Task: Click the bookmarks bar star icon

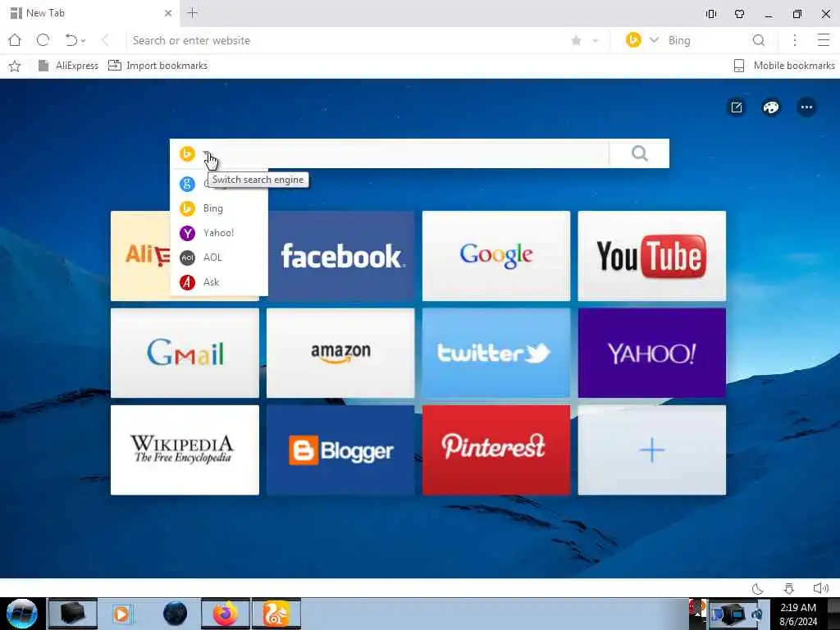Action: click(15, 66)
